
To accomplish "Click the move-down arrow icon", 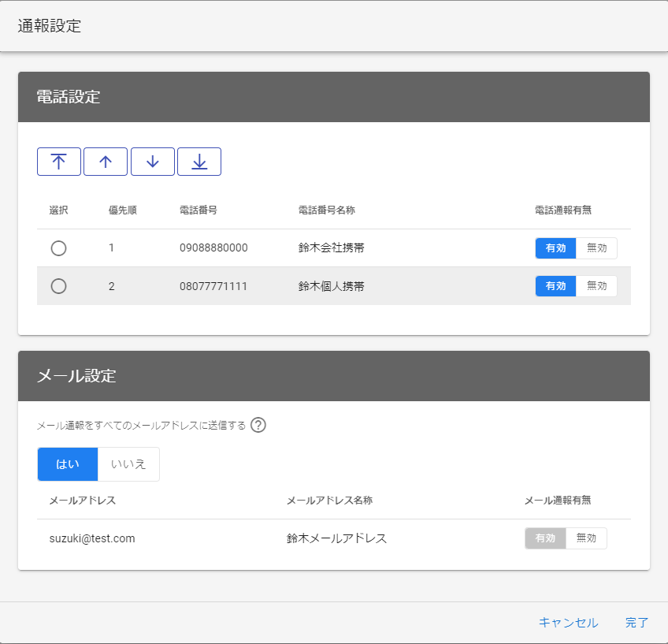I will click(x=153, y=162).
